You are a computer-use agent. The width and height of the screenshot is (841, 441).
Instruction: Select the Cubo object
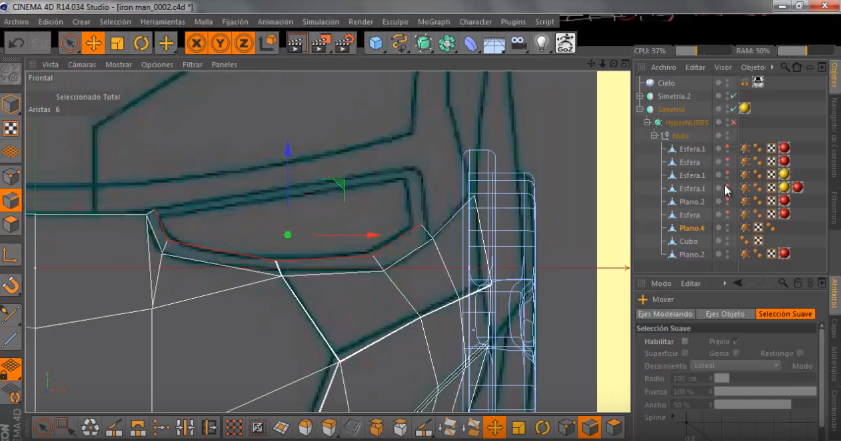688,241
